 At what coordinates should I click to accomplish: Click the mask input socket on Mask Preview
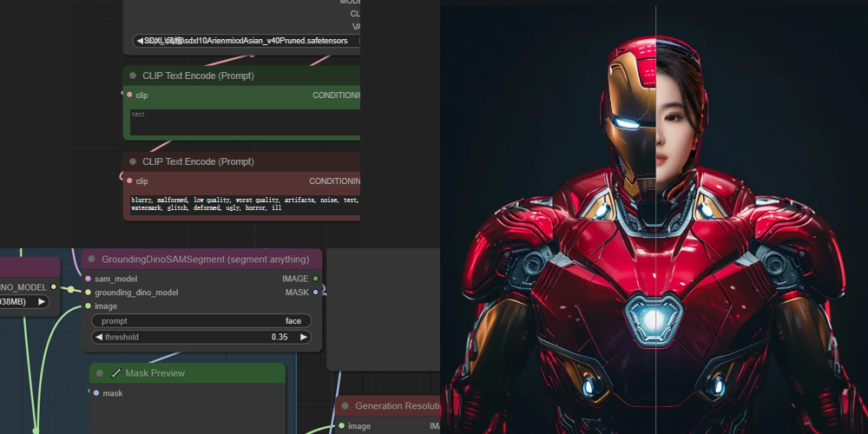tap(96, 393)
